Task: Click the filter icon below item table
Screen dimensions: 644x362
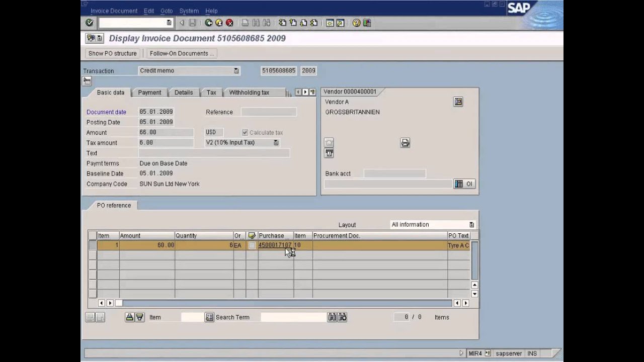Action: [140, 317]
